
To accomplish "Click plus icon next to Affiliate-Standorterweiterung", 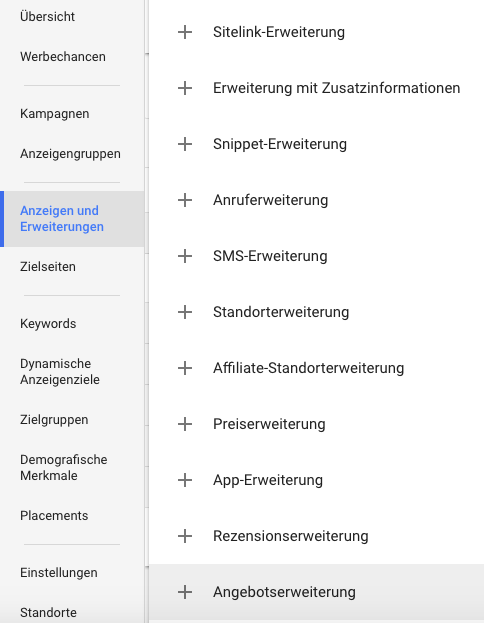I will pos(185,368).
